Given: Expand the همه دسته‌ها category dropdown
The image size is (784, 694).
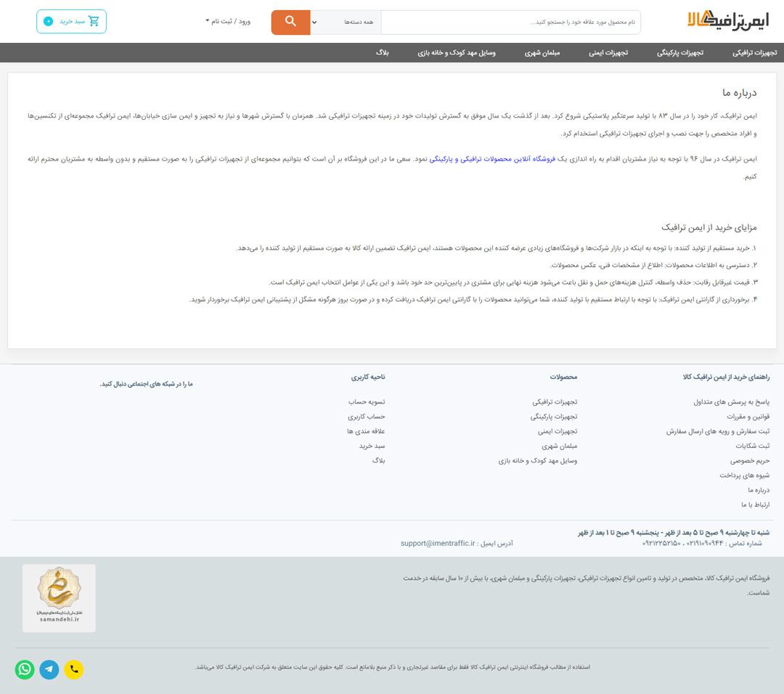Looking at the screenshot, I should [346, 22].
